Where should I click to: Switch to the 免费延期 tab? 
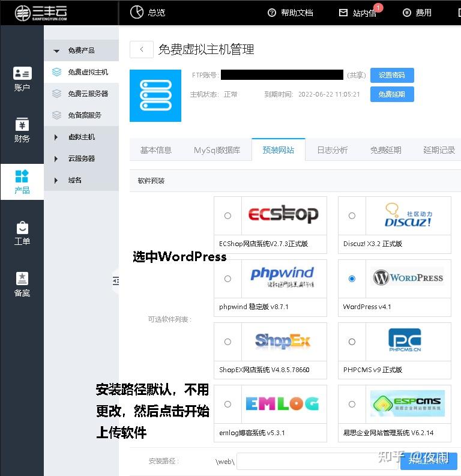point(386,150)
